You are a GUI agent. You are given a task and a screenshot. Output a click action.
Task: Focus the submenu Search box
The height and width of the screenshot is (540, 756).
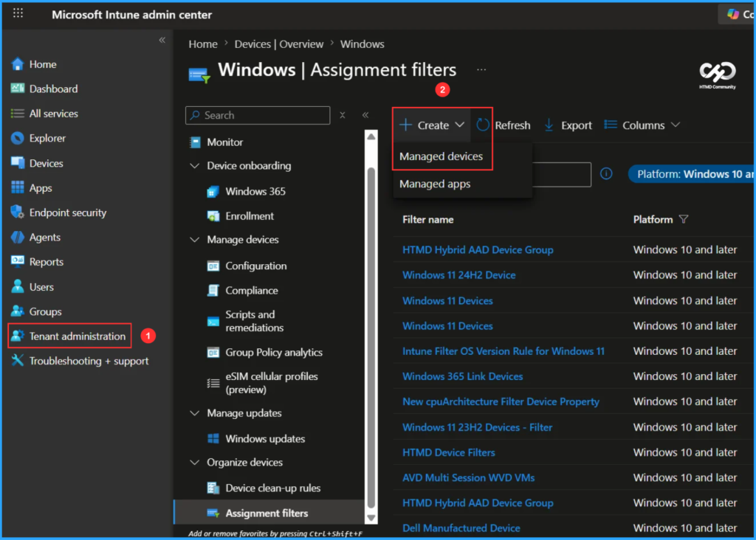coord(258,115)
